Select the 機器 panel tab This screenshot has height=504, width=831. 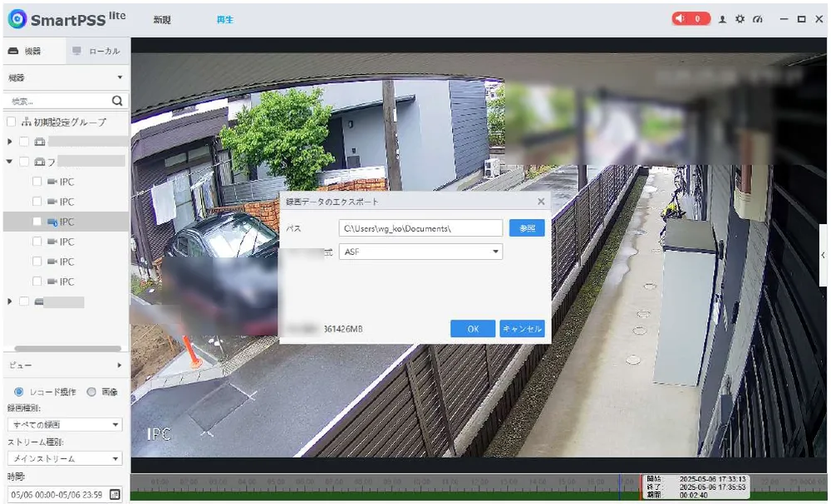[34, 51]
